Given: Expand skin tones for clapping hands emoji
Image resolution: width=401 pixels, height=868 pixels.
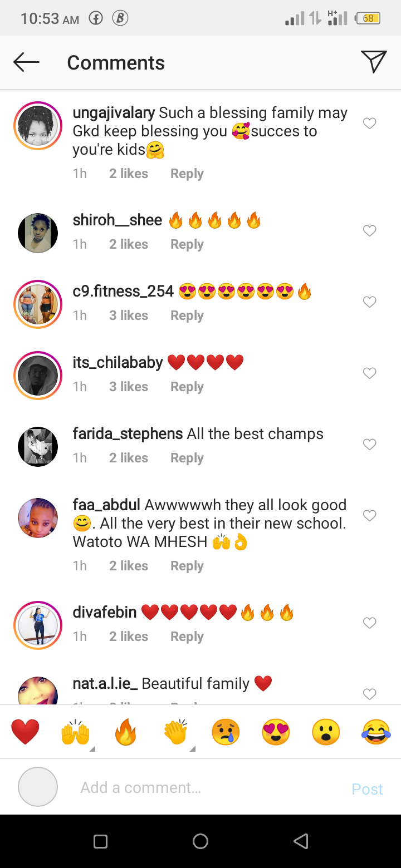Looking at the screenshot, I should [192, 748].
